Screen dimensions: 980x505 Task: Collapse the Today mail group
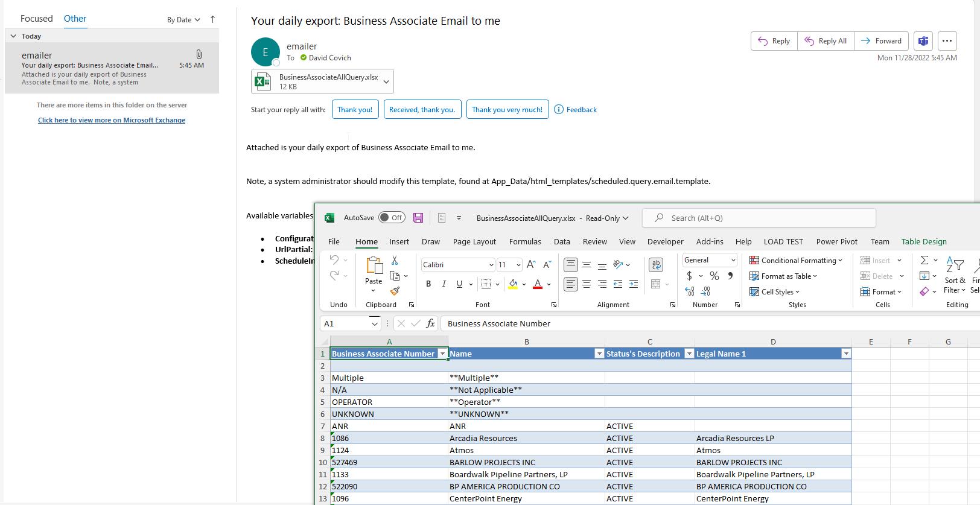tap(13, 36)
